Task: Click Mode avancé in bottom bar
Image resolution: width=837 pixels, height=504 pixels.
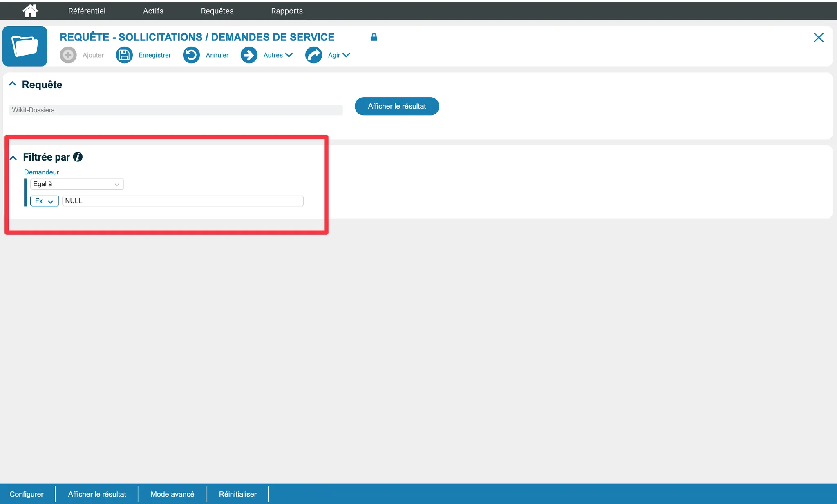Action: pos(172,494)
